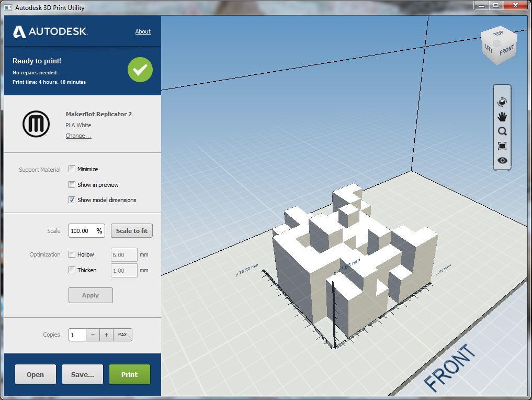This screenshot has height=400, width=532.
Task: Select the pan hand tool
Action: point(502,117)
